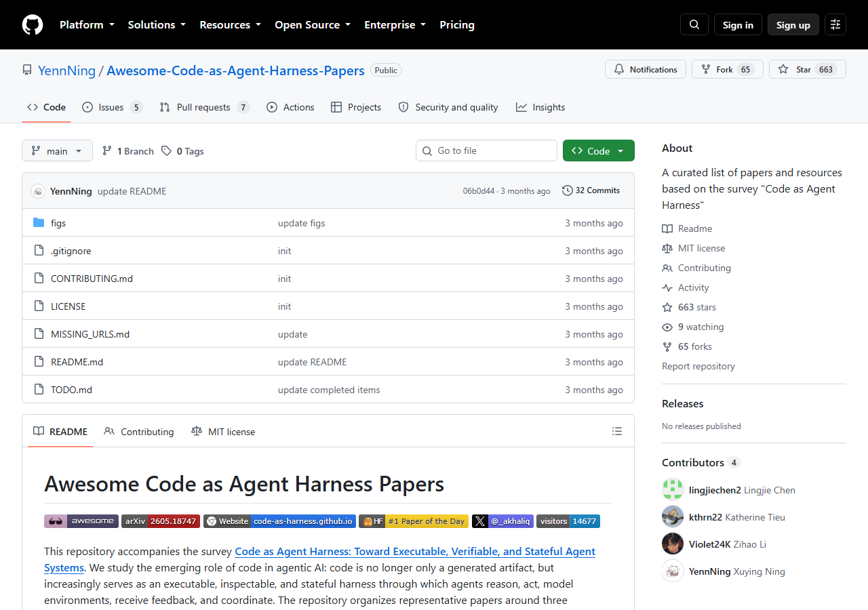Click the pulse icon beside Activity
The width and height of the screenshot is (868, 610).
point(667,287)
